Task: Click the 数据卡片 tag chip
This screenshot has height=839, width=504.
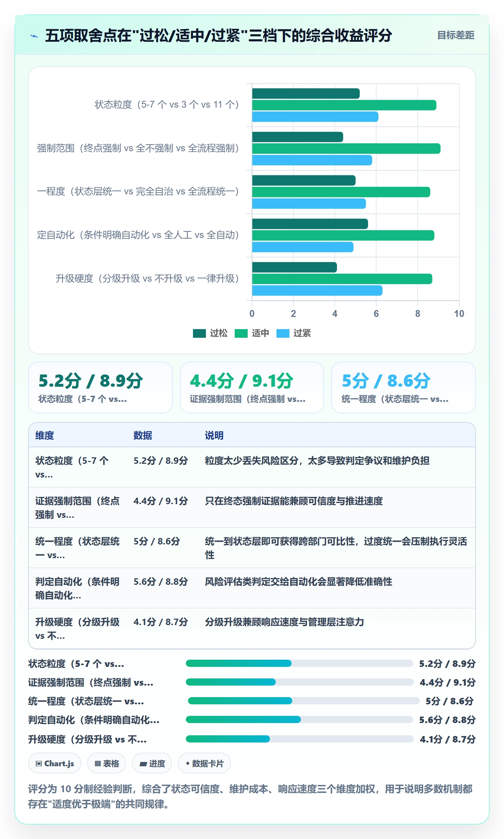Action: pos(204,763)
